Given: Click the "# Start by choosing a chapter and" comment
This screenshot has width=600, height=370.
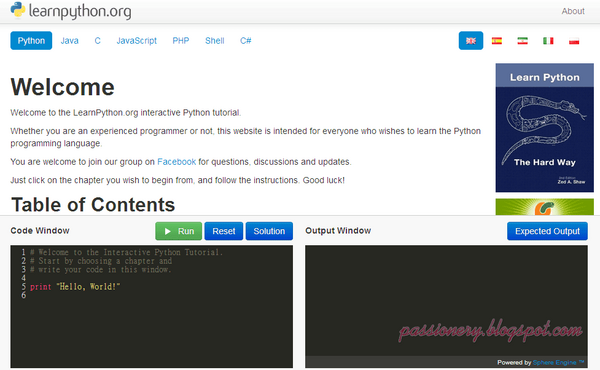Looking at the screenshot, I should click(101, 261).
